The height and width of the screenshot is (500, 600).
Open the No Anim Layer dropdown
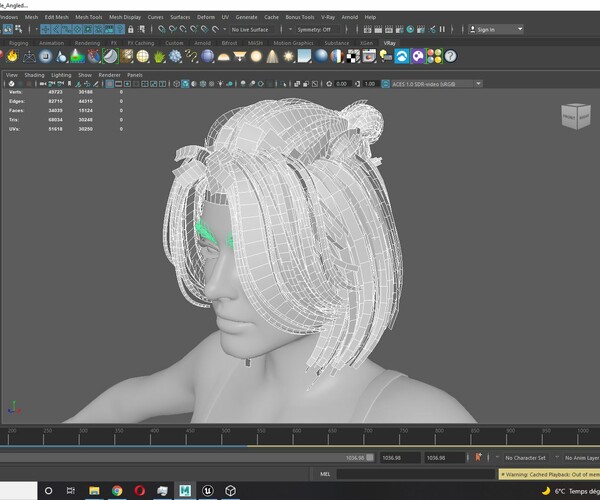click(582, 458)
